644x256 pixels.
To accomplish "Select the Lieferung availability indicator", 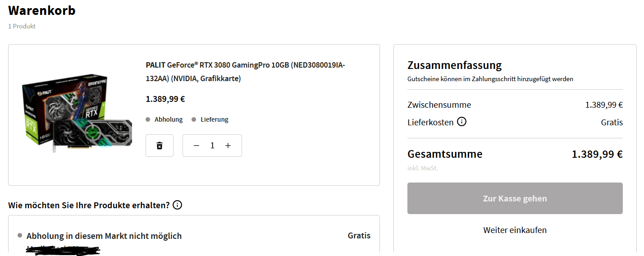I will tap(210, 119).
